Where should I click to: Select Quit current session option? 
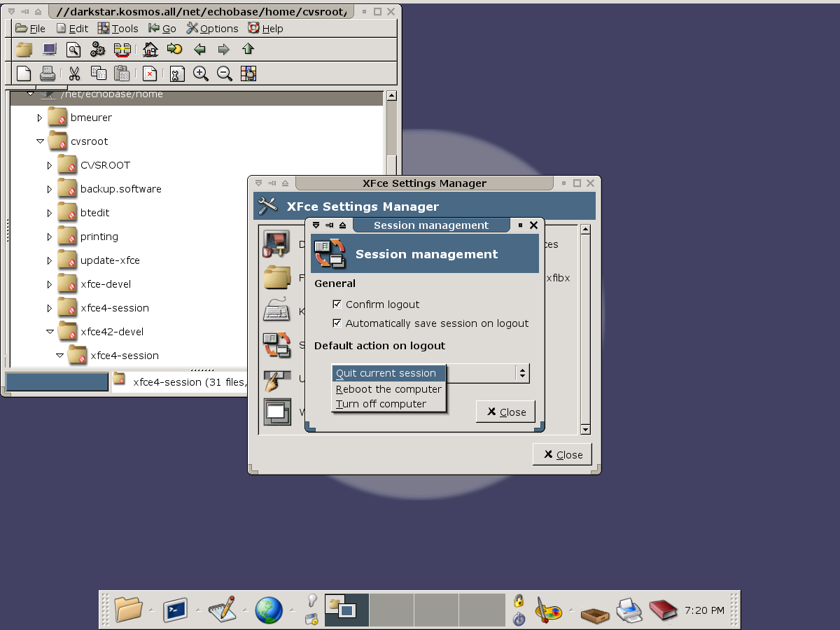(x=388, y=374)
